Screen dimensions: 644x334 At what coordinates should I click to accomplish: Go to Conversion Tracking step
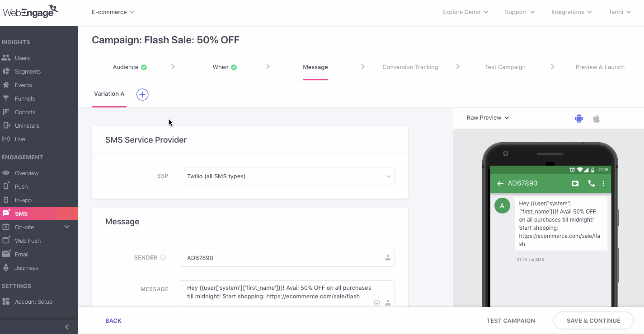click(410, 67)
